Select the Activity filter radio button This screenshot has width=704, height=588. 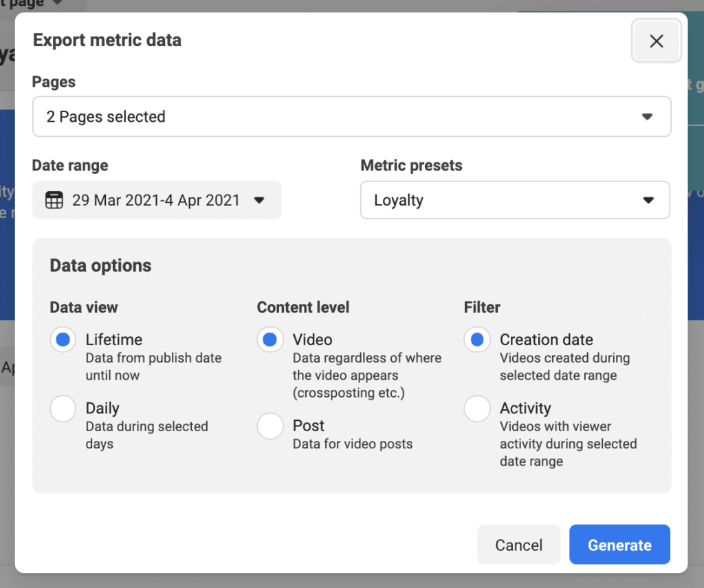point(477,409)
